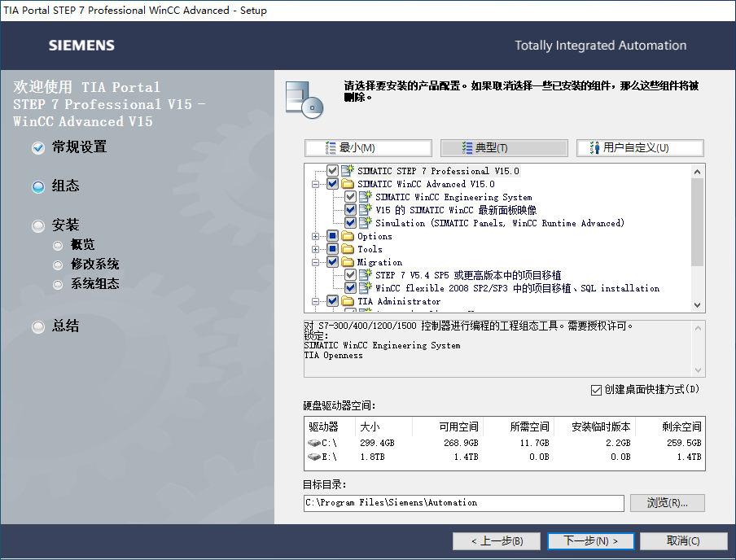
Task: Uncheck the Simulation (SIMATIC Panels) checkbox
Action: (350, 222)
